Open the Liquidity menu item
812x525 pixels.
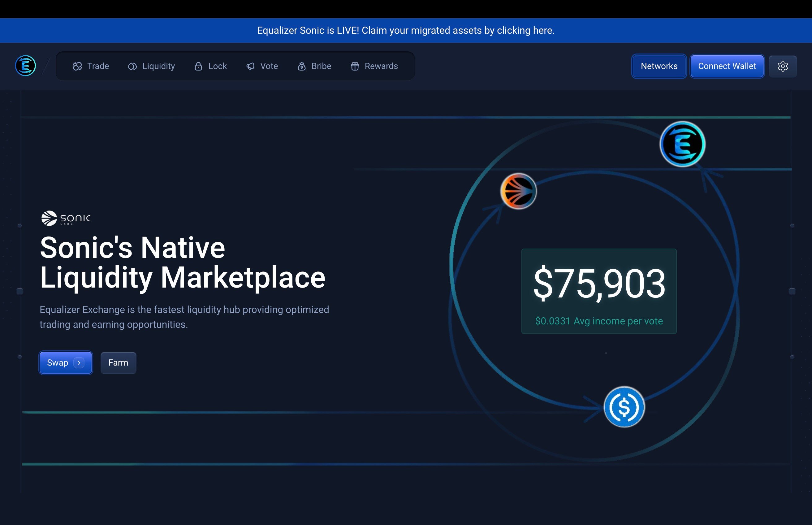click(151, 66)
